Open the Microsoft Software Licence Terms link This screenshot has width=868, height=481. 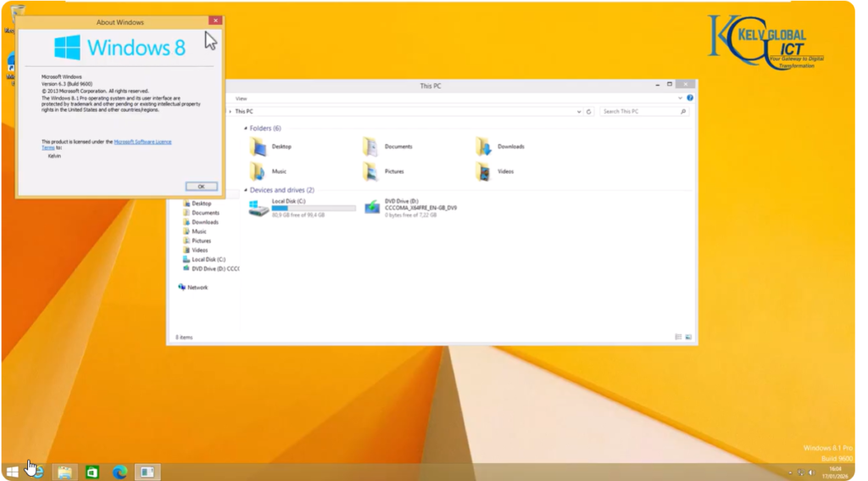[x=142, y=142]
